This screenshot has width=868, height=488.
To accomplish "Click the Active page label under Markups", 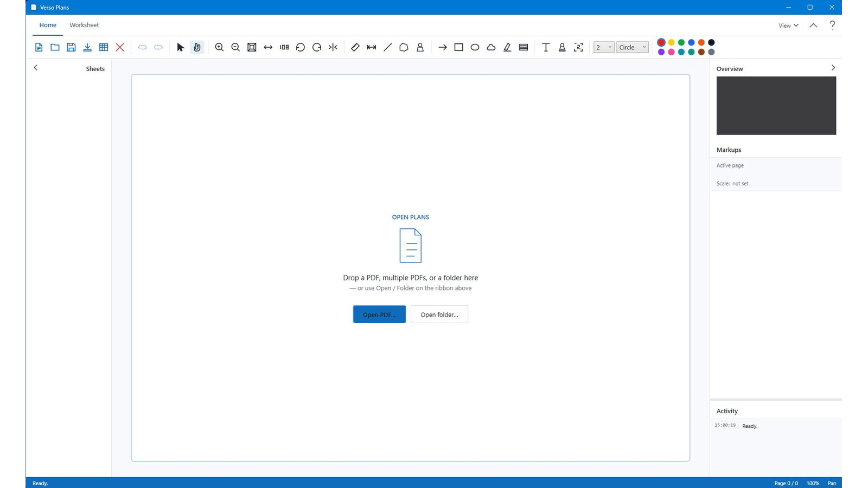I will click(x=730, y=165).
